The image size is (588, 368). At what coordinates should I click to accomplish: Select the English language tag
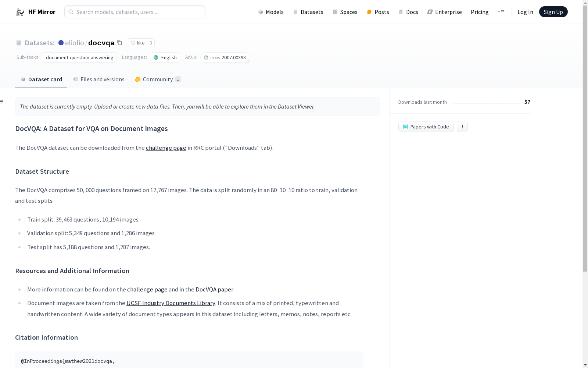(165, 57)
